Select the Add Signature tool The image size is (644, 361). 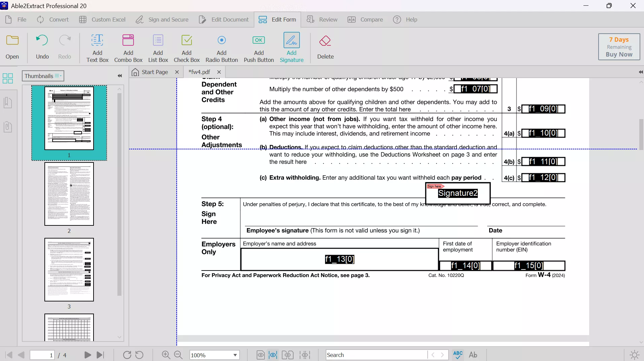coord(291,47)
